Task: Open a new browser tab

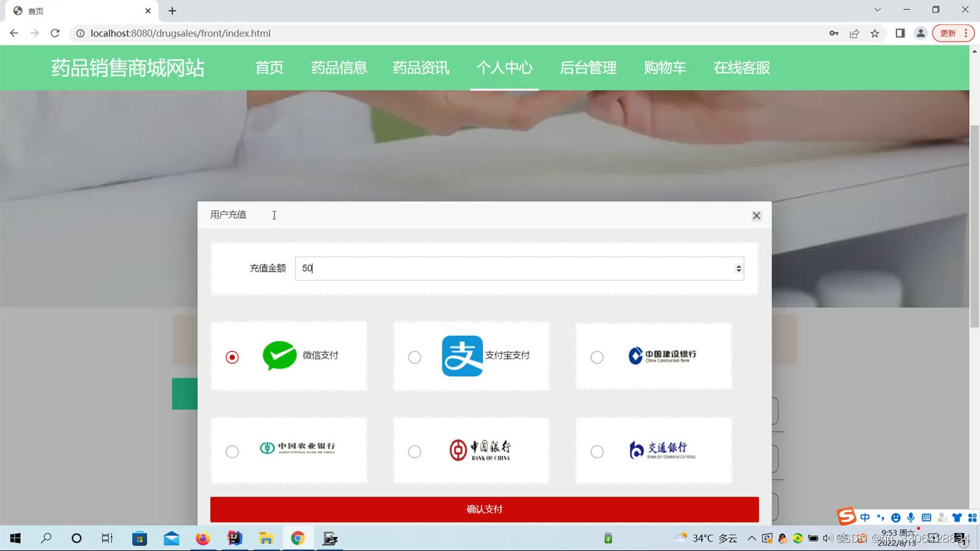Action: pyautogui.click(x=172, y=11)
